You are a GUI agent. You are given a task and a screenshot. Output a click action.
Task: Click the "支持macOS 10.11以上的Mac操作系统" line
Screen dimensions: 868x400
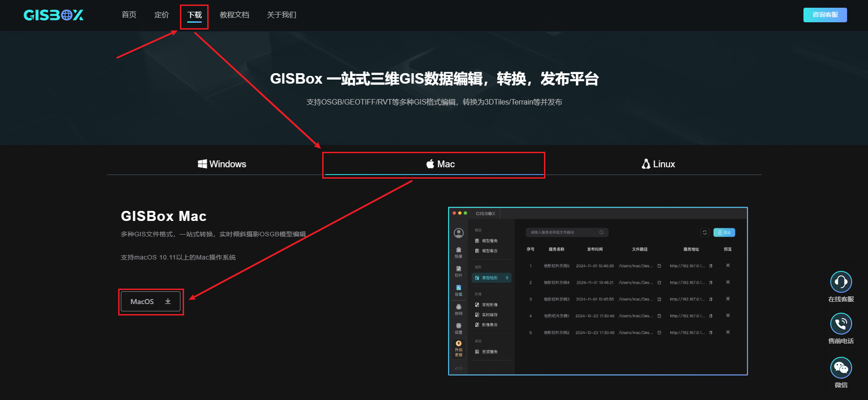coord(178,257)
